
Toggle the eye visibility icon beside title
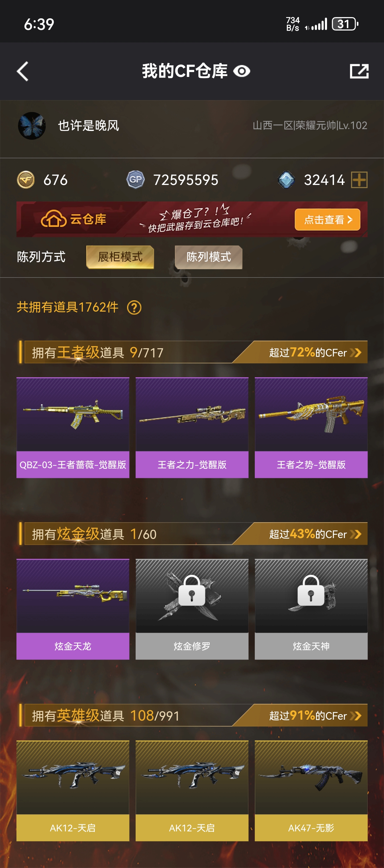242,71
